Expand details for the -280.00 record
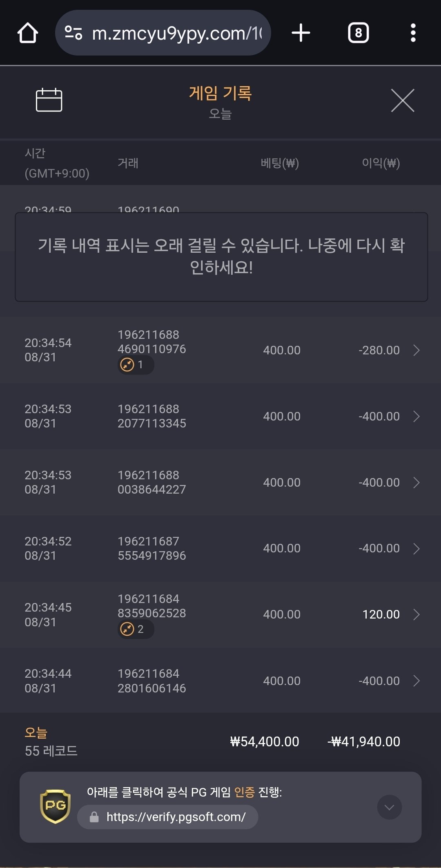The image size is (441, 868). (416, 350)
